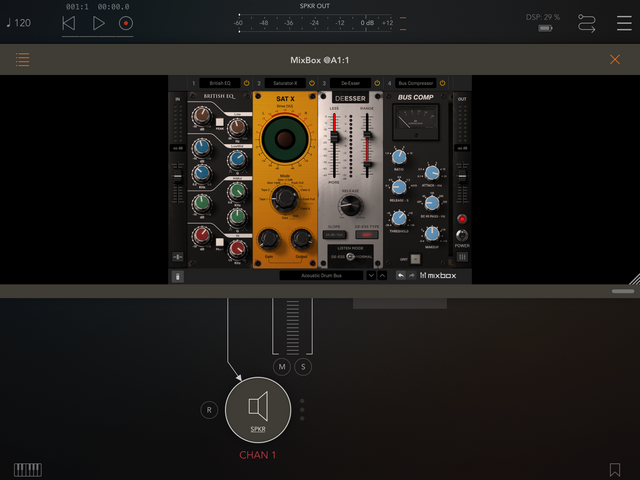
Task: Click the red LED above the POWER switch
Action: pos(462,219)
